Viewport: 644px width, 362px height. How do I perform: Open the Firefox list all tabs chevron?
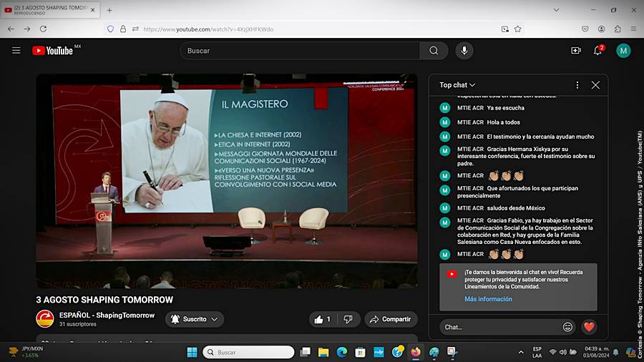556,10
